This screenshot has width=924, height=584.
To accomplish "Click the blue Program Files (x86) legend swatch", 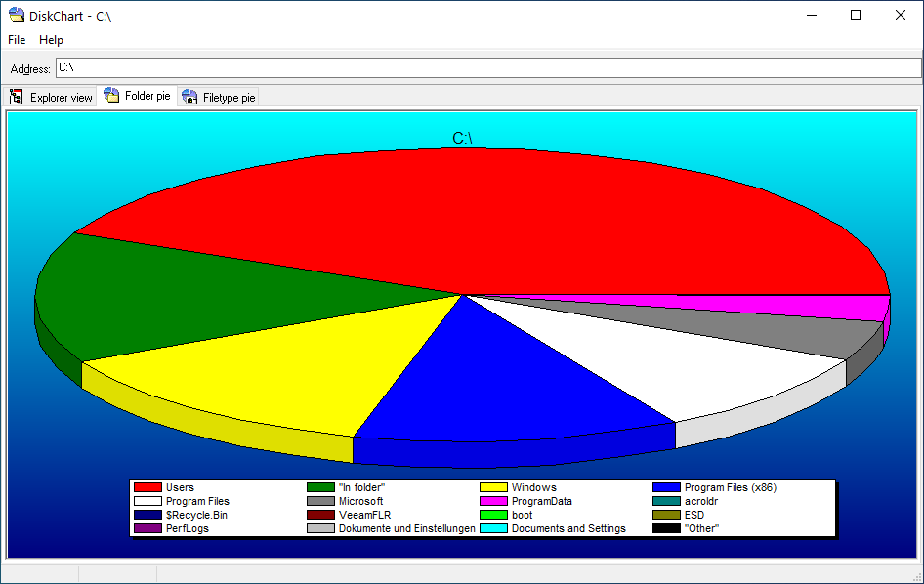I will (666, 487).
